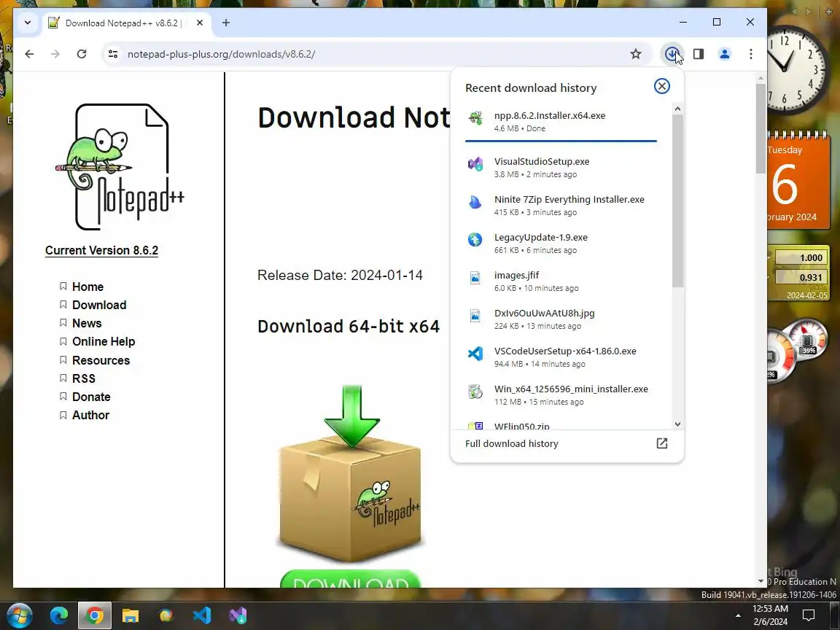840x630 pixels.
Task: Show hidden system tray icons
Action: click(x=738, y=615)
